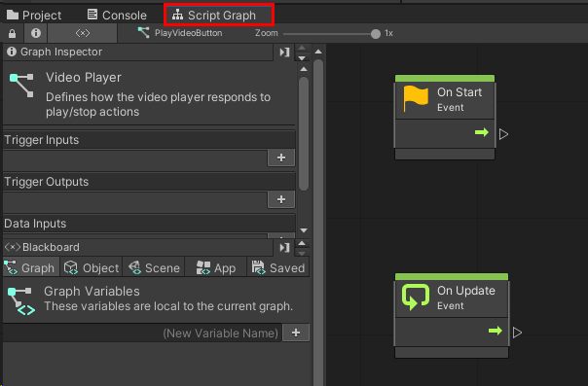Collapse Blackboard panel with side arrow
588x386 pixels.
(284, 248)
